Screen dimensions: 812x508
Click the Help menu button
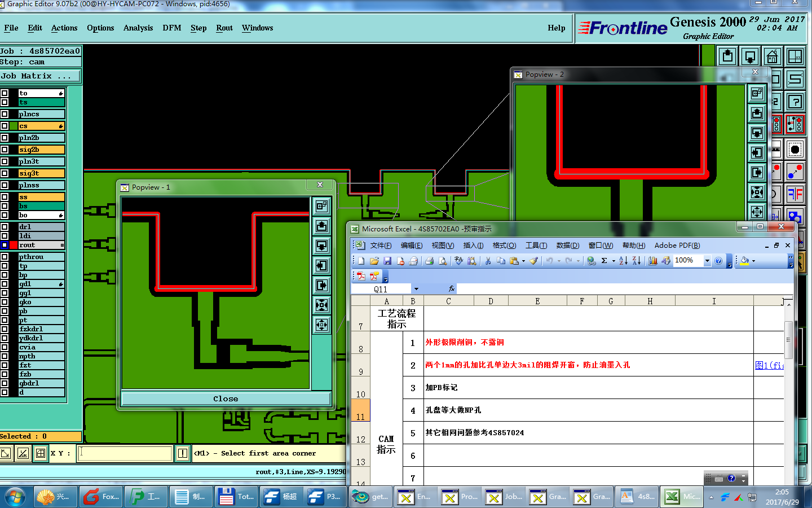coord(557,28)
